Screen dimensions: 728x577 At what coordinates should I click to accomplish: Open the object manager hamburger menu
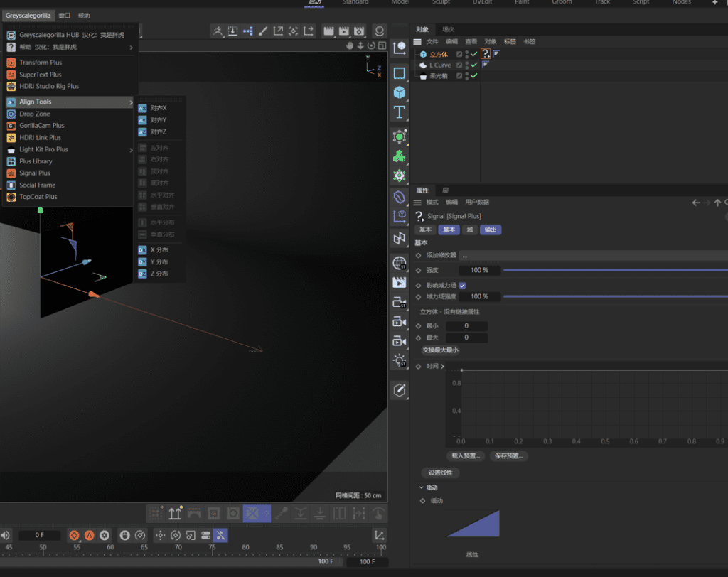[417, 42]
